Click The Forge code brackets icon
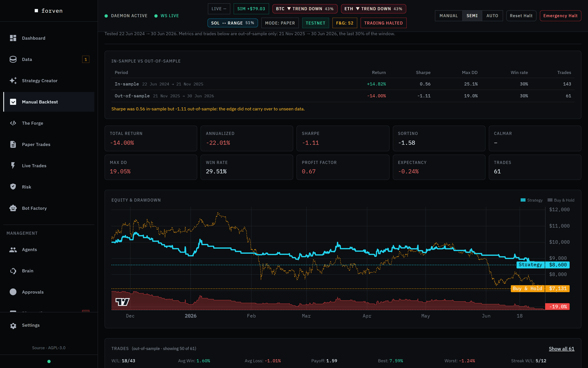 click(13, 123)
